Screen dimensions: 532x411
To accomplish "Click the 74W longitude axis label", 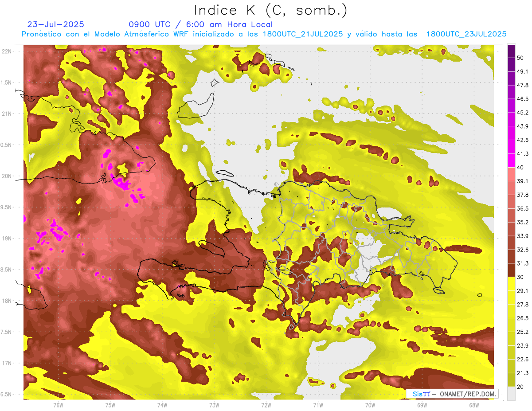I will (x=162, y=405).
